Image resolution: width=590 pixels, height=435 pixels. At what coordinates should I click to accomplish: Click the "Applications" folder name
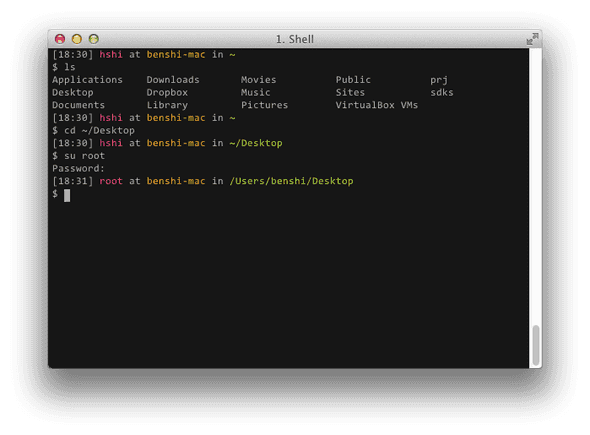coord(87,80)
